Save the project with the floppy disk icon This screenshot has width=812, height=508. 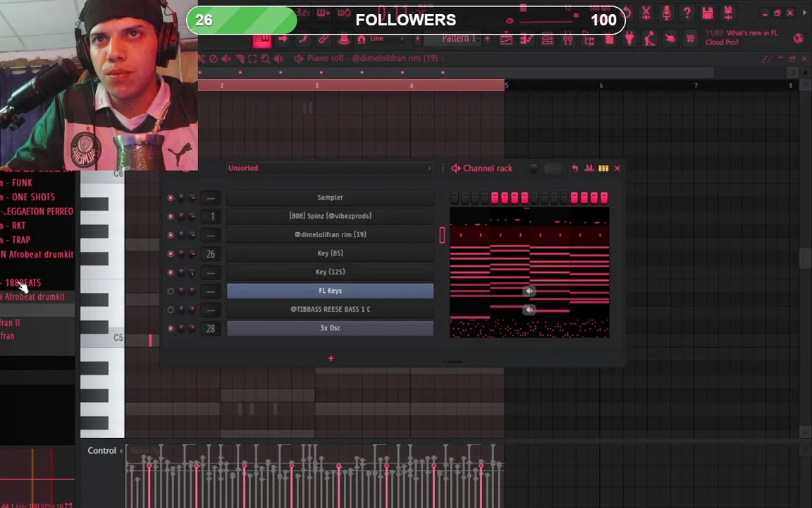(708, 13)
